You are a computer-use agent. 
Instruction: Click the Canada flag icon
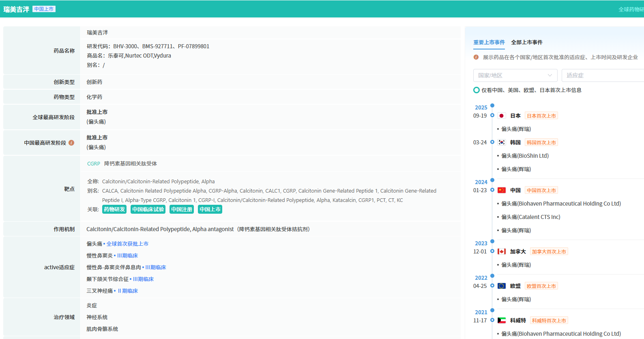[502, 251]
